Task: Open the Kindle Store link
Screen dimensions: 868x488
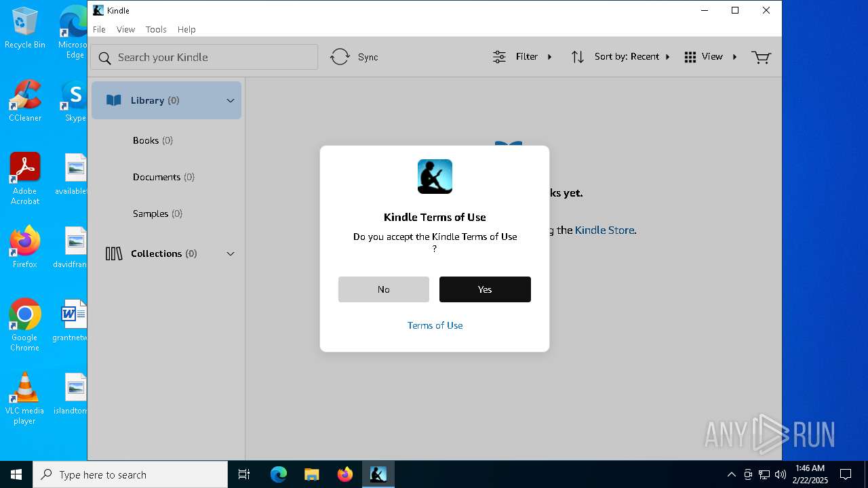Action: pyautogui.click(x=604, y=230)
